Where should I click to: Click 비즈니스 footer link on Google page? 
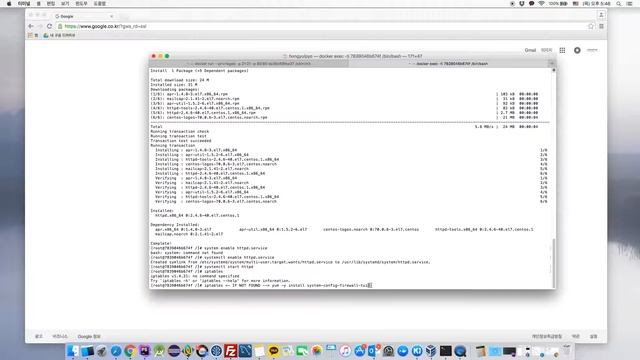(60, 336)
